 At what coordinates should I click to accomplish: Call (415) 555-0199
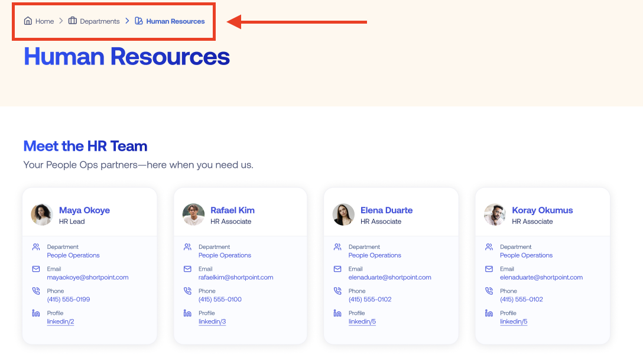tap(69, 300)
